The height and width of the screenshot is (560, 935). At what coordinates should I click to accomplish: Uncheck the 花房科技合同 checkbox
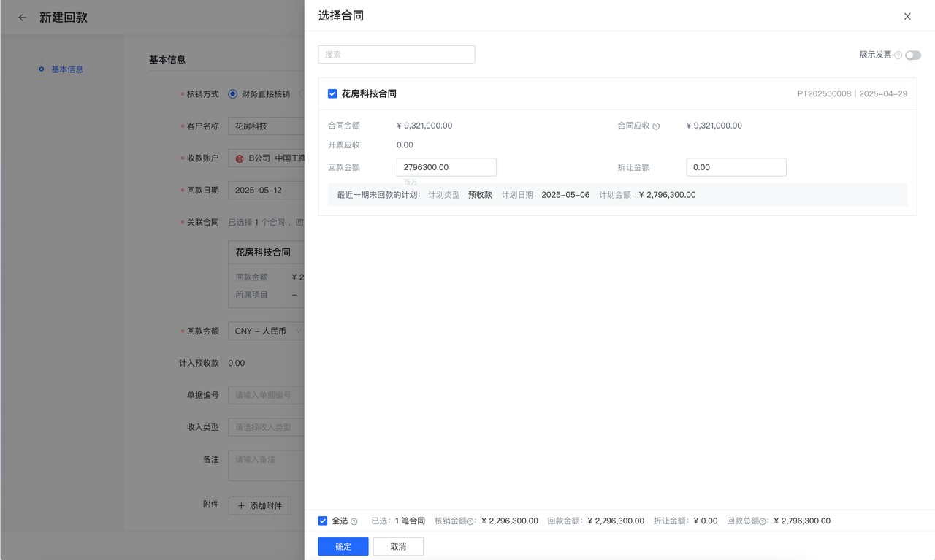tap(332, 94)
